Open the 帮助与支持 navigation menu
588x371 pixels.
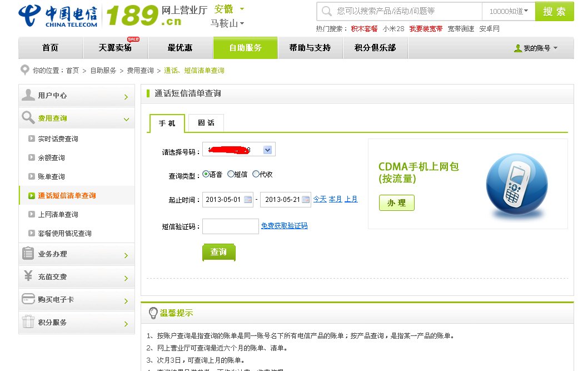(311, 48)
